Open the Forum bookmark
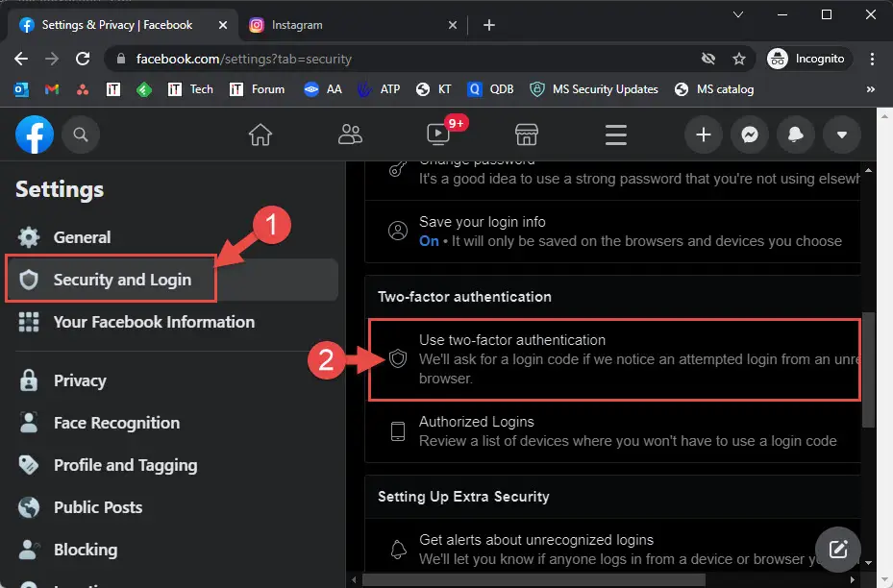Image resolution: width=893 pixels, height=588 pixels. pyautogui.click(x=257, y=89)
